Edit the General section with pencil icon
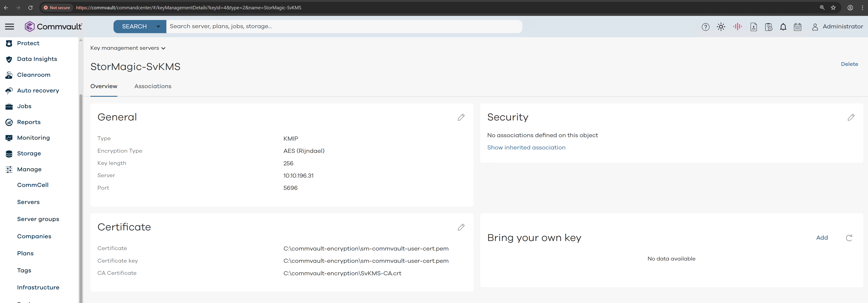The image size is (868, 303). coord(461,117)
